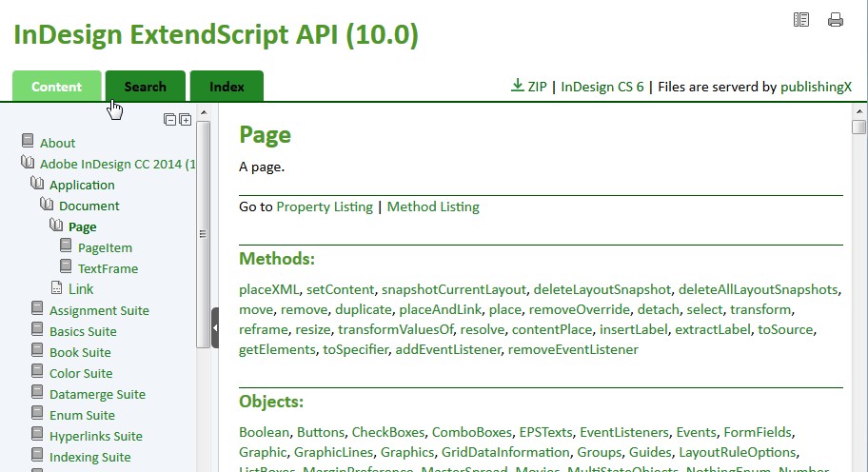This screenshot has height=472, width=868.
Task: Click Hyperlinks Suite book icon
Action: [37, 434]
